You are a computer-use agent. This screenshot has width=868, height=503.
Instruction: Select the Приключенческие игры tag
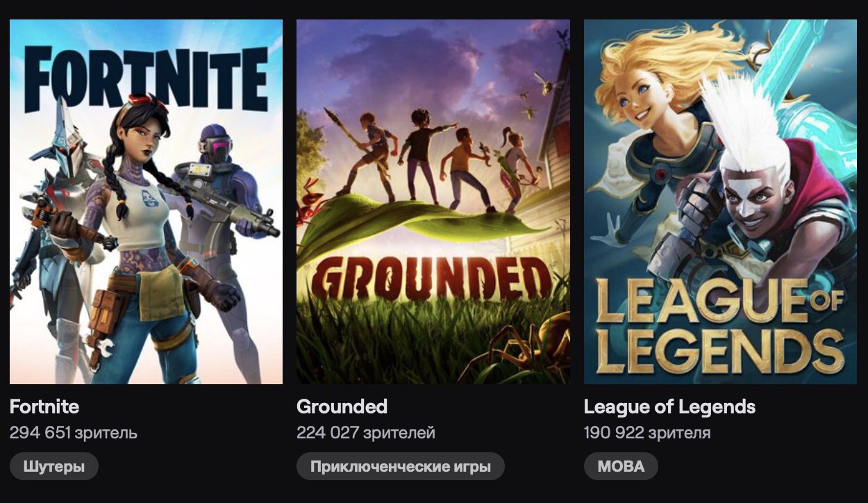pos(401,467)
